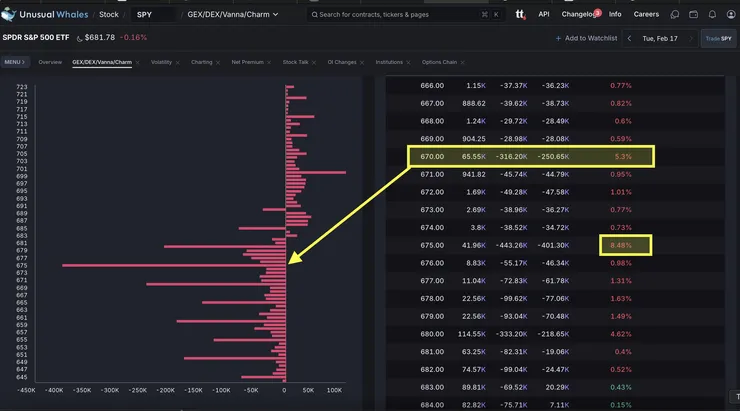
Task: Go to the previous date arrow
Action: click(629, 39)
